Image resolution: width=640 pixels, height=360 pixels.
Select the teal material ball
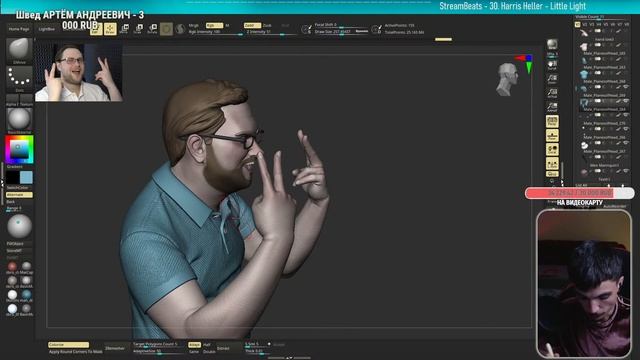point(26,294)
